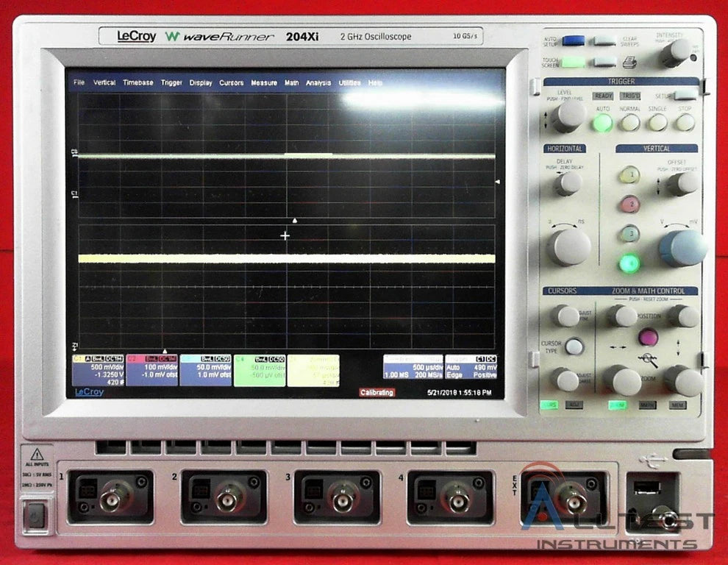Open the C1 channel descriptor box
The height and width of the screenshot is (565, 728).
coord(98,369)
